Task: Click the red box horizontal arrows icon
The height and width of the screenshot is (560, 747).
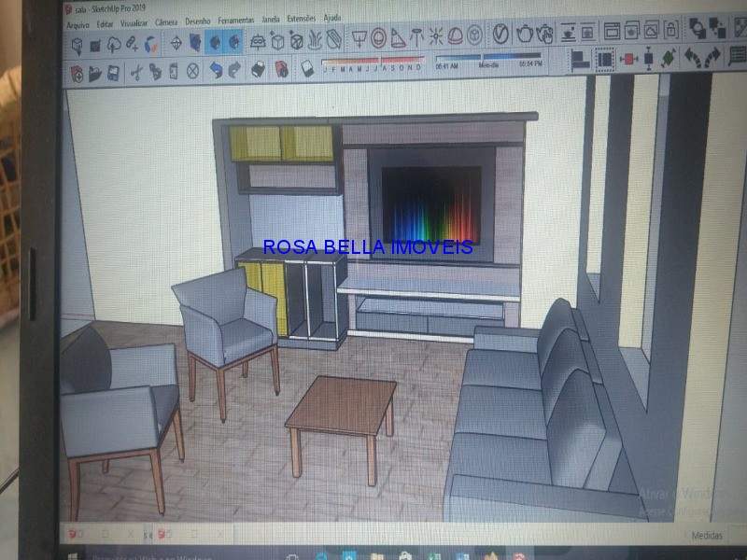Action: (x=628, y=59)
